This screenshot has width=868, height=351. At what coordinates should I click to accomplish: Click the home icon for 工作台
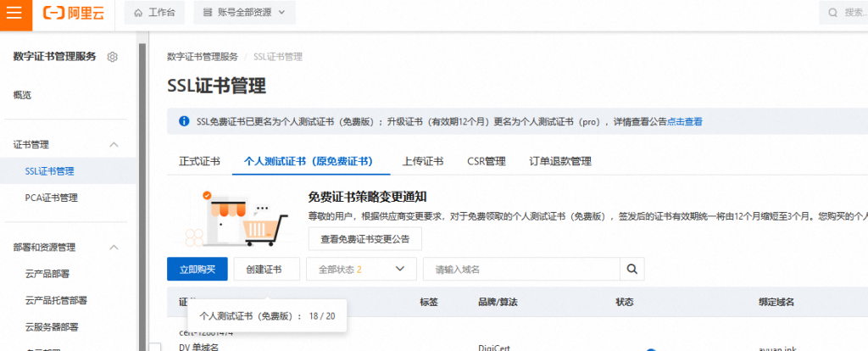[x=140, y=14]
